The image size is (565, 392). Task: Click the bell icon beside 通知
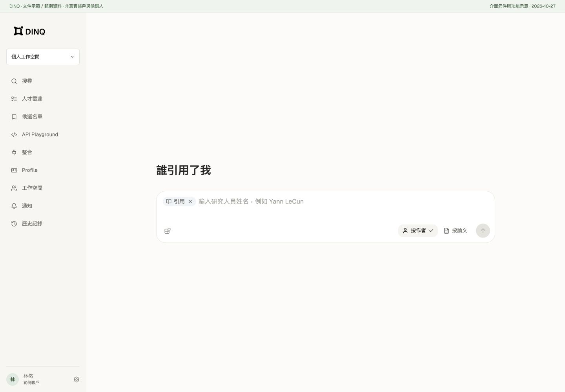tap(14, 206)
